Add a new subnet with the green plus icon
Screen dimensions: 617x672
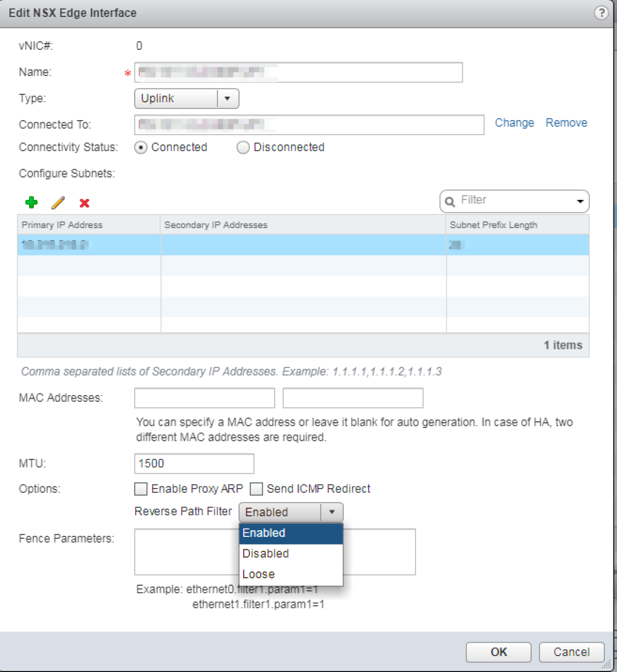(31, 202)
